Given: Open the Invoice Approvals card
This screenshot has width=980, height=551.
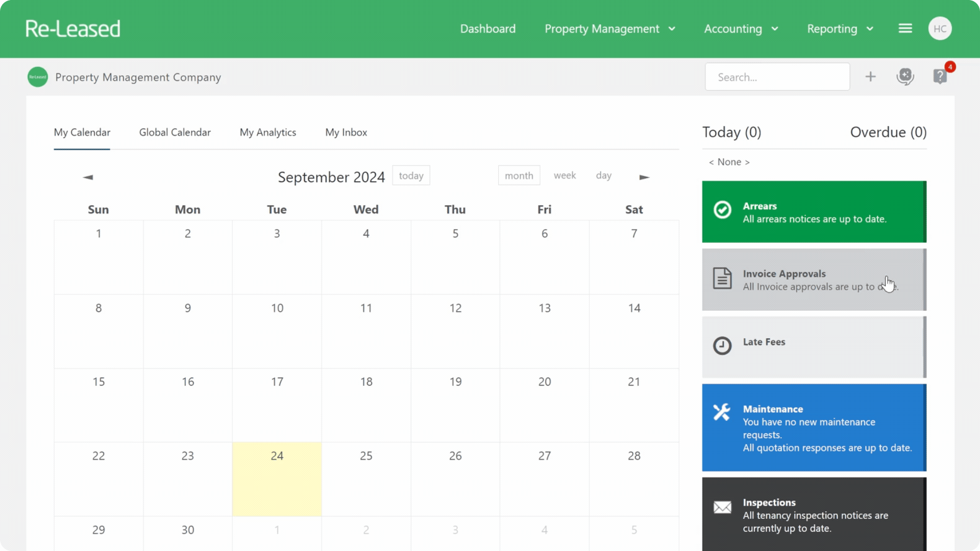Looking at the screenshot, I should coord(814,280).
